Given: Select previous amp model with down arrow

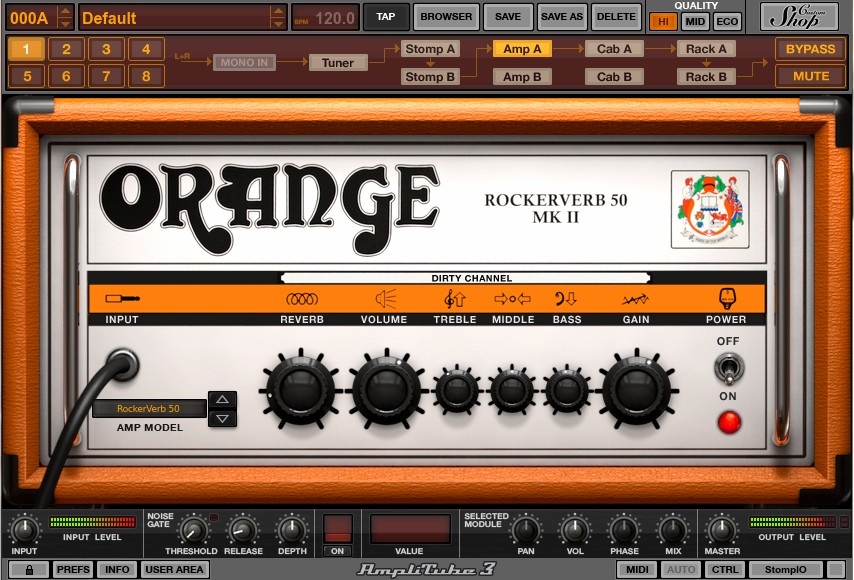Looking at the screenshot, I should pyautogui.click(x=222, y=418).
